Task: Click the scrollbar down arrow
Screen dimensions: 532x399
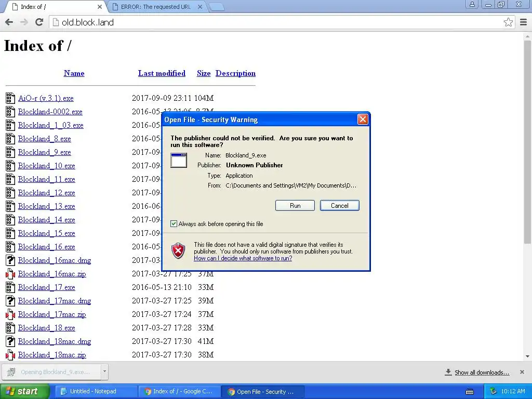Action: pyautogui.click(x=527, y=356)
